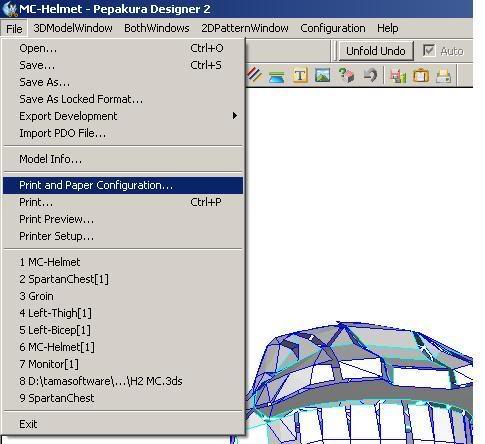Open the 2DPatternWindow menu
Viewport: 485px width, 444px height.
pos(245,28)
